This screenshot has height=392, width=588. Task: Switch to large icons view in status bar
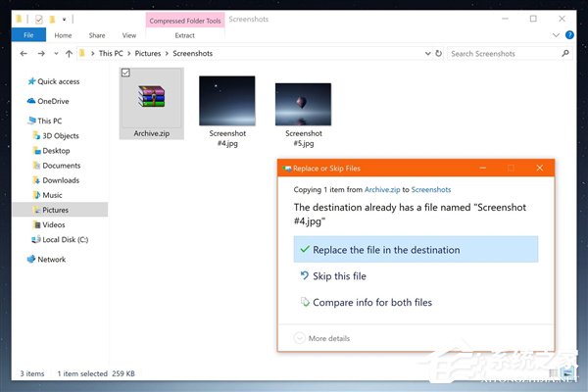(568, 372)
